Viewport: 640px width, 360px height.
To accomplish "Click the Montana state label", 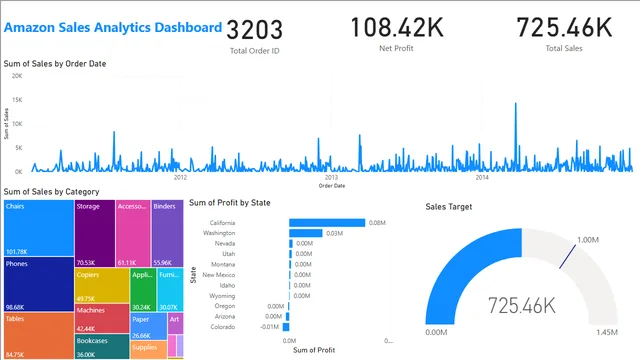I will tap(223, 264).
